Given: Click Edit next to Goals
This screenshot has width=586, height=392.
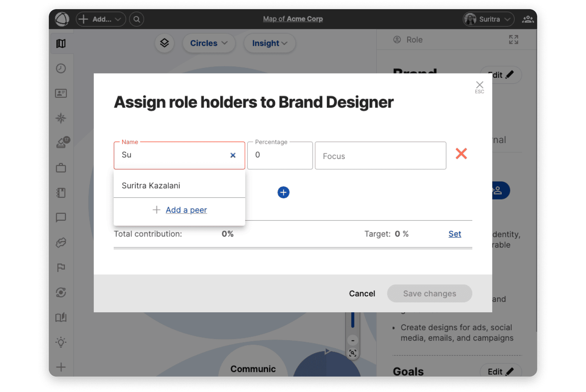Looking at the screenshot, I should (501, 371).
